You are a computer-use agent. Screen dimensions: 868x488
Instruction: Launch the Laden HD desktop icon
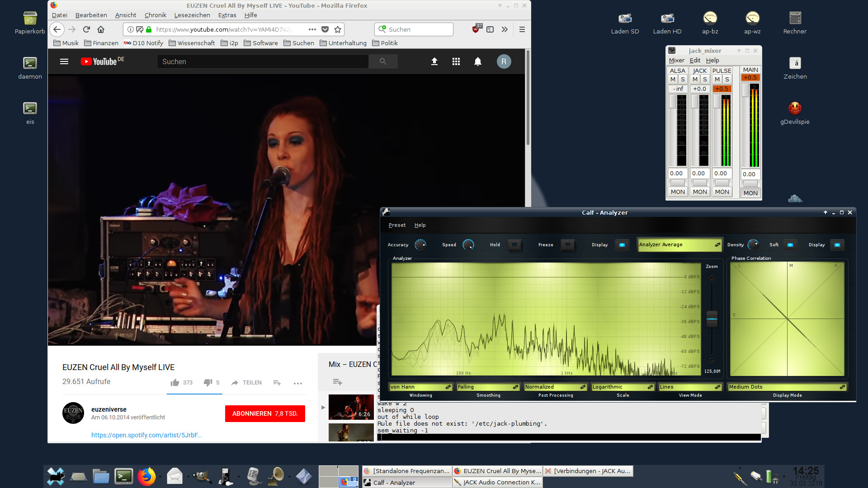pos(667,23)
